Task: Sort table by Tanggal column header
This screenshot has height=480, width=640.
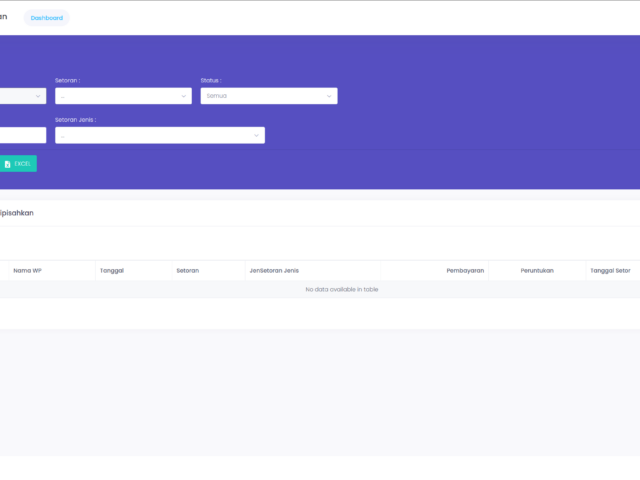Action: point(134,271)
